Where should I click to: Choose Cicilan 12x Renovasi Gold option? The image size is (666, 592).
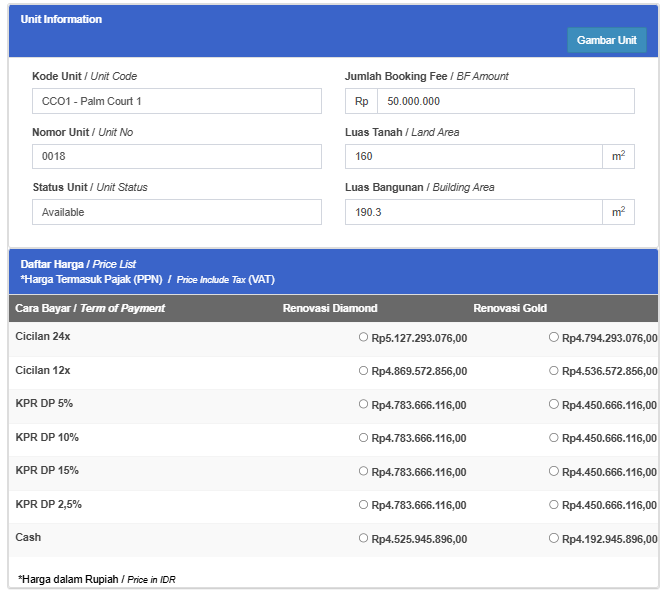[x=553, y=371]
